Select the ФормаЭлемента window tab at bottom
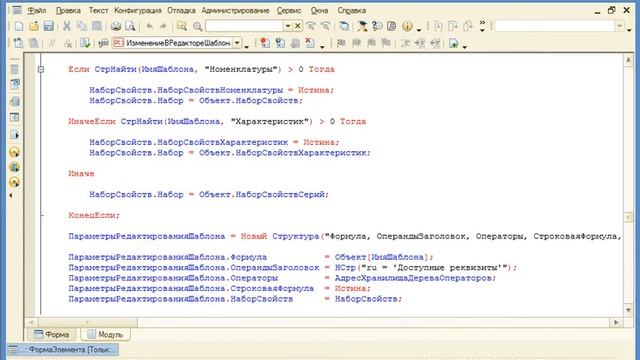 [x=63, y=350]
